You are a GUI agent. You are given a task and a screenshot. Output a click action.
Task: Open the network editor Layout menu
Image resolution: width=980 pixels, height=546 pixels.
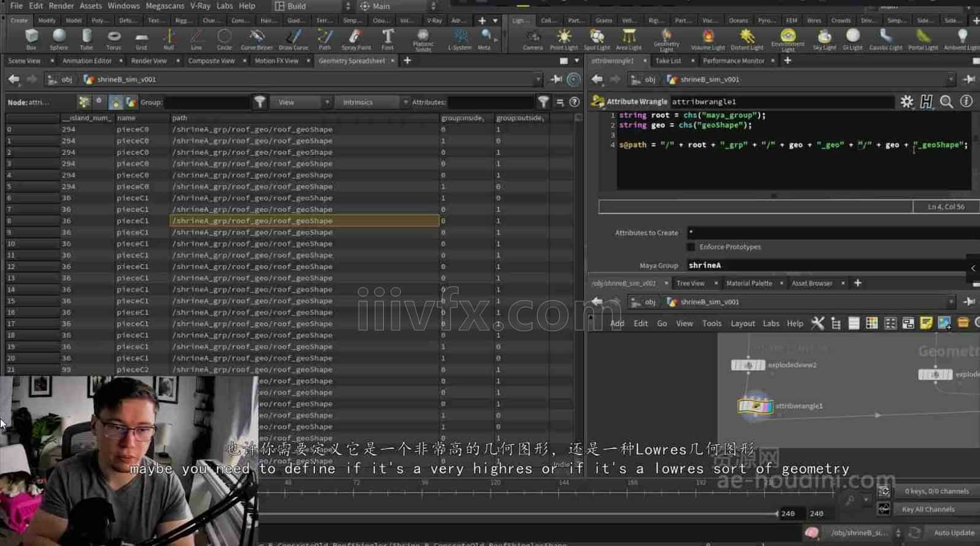742,323
